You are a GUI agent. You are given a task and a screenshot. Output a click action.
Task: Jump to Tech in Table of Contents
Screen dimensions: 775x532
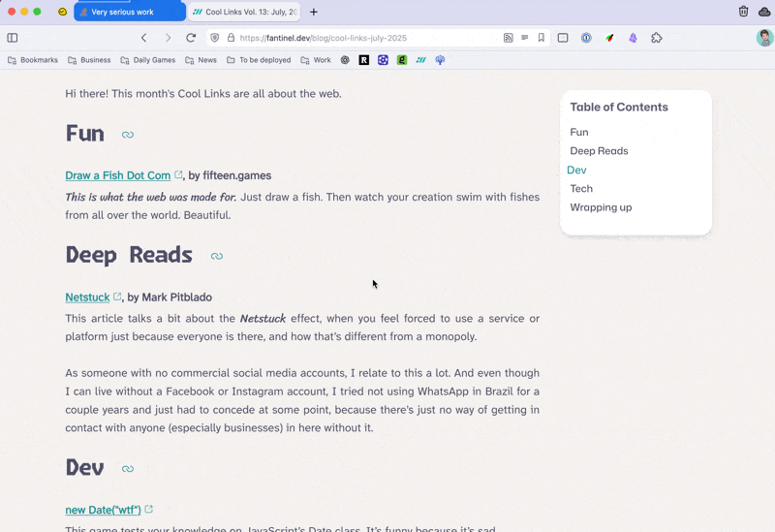(581, 188)
